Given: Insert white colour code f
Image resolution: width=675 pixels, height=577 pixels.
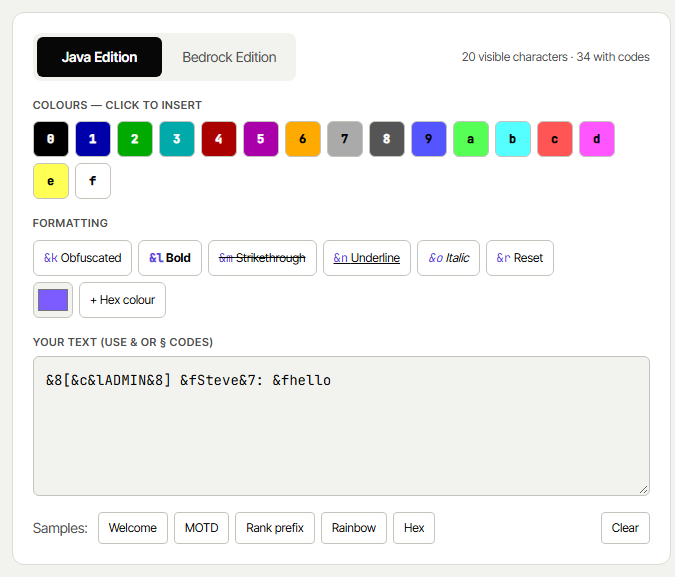Looking at the screenshot, I should [x=93, y=181].
